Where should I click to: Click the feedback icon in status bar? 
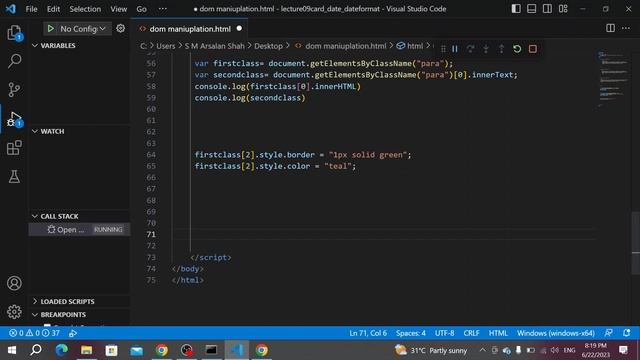pyautogui.click(x=609, y=333)
